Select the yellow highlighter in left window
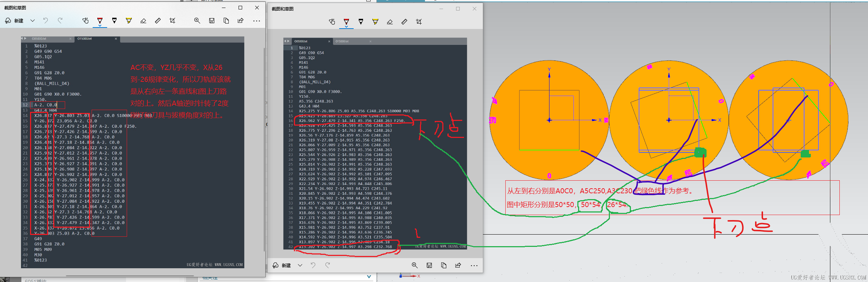Viewport: 868px width, 282px height. [x=129, y=21]
